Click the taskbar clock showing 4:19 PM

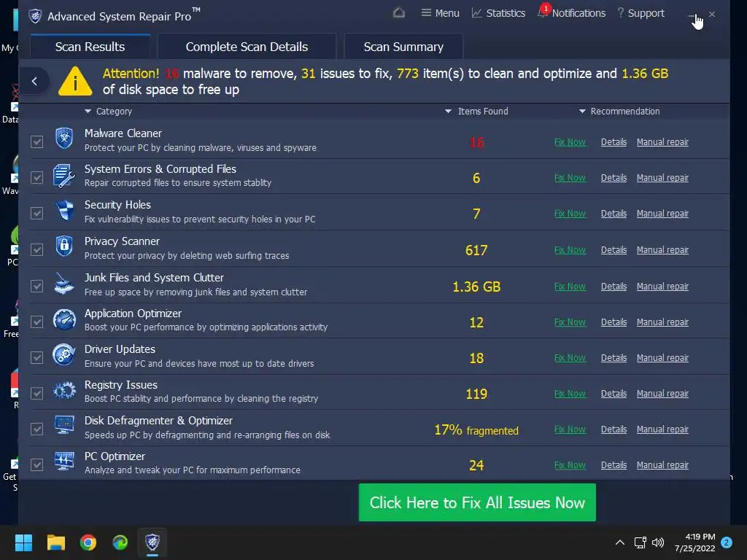[695, 542]
